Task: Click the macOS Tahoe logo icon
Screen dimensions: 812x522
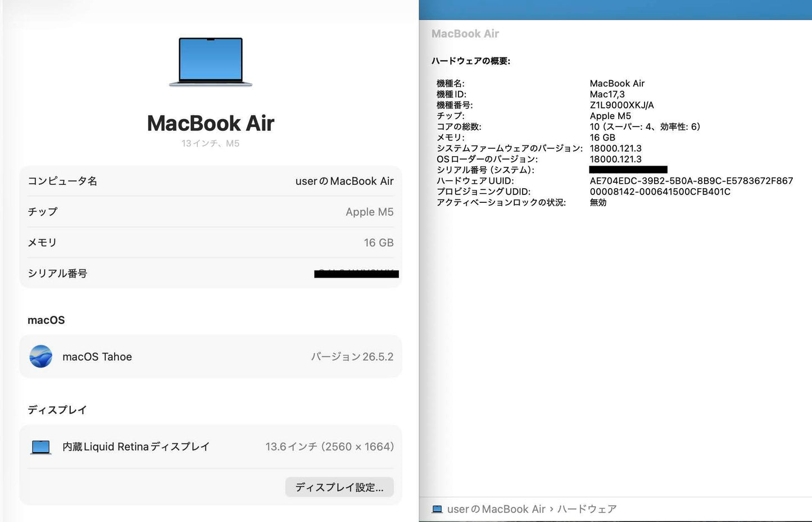Action: pyautogui.click(x=41, y=356)
